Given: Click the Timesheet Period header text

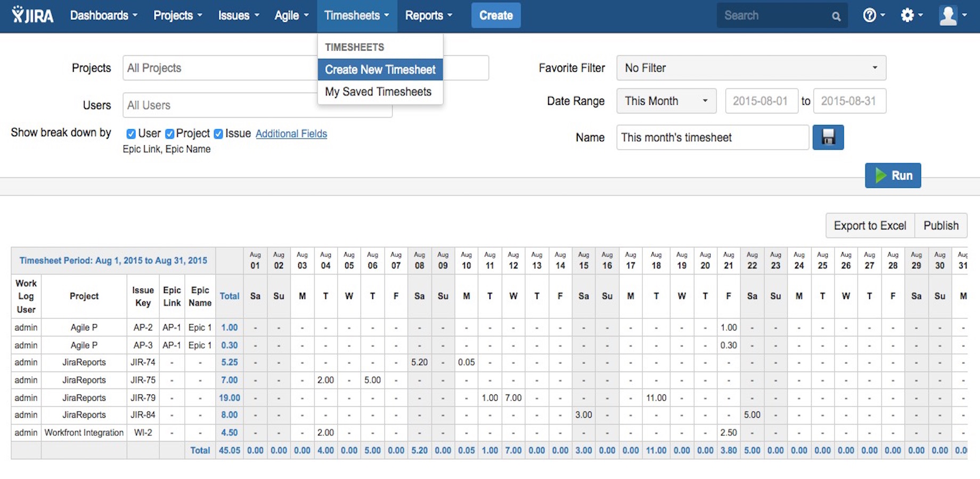Looking at the screenshot, I should (113, 261).
